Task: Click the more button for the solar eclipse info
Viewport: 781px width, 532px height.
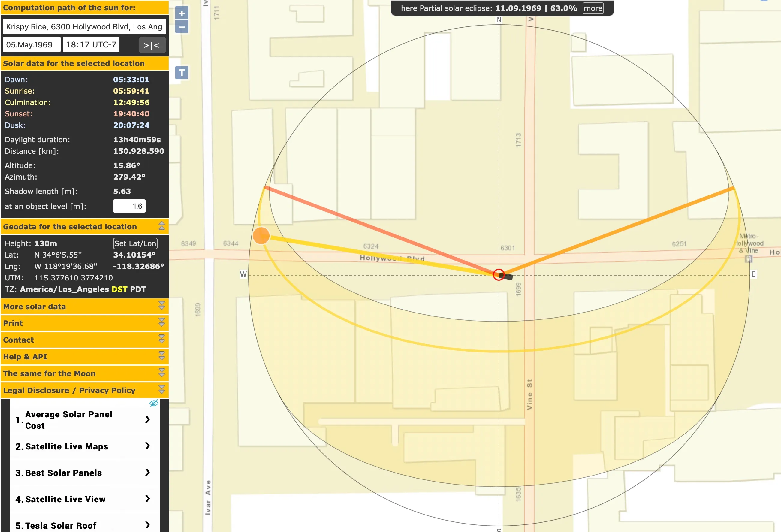Action: pos(593,8)
